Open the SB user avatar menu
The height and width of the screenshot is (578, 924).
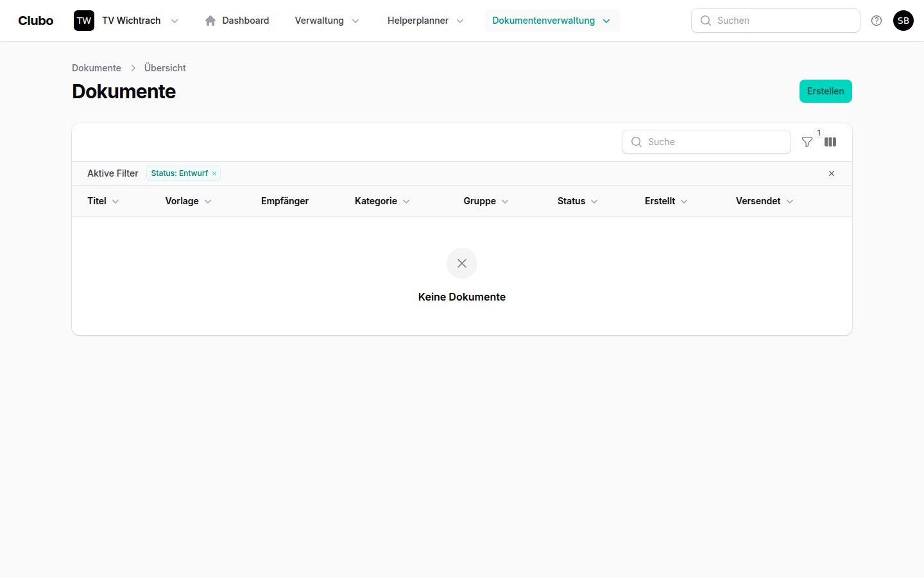point(903,21)
